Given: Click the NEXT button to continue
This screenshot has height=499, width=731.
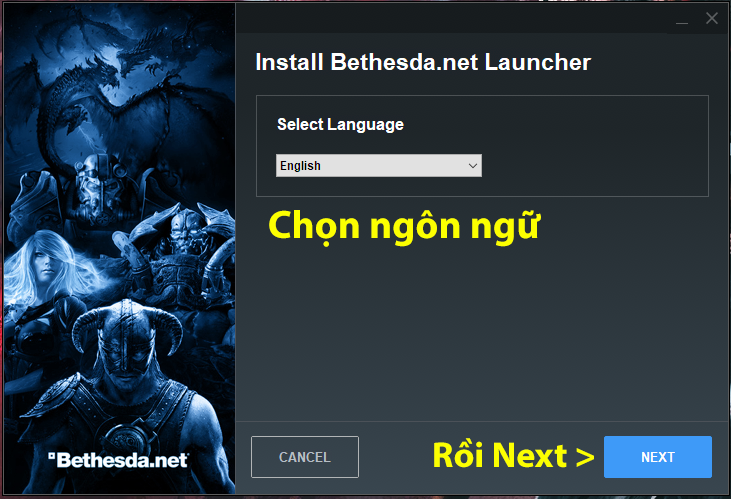Looking at the screenshot, I should pos(657,457).
